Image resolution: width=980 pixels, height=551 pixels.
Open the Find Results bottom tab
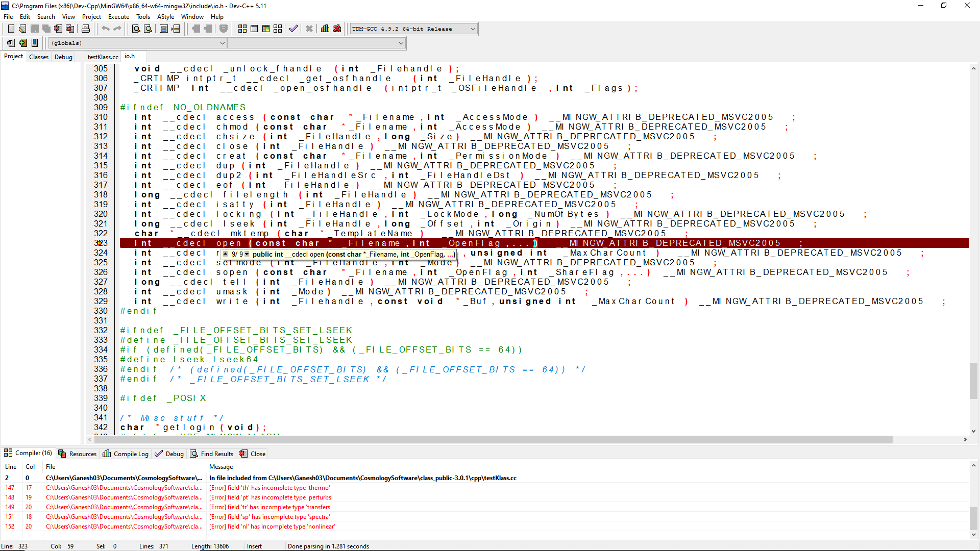coord(211,454)
